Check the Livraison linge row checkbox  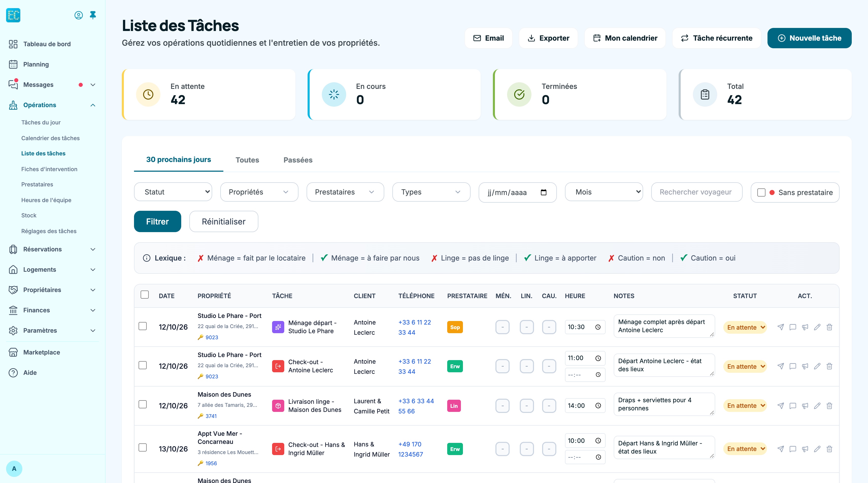pyautogui.click(x=143, y=405)
